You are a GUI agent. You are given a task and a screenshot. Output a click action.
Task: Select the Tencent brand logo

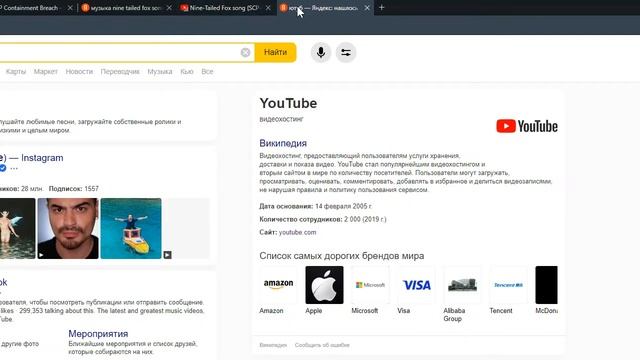pos(508,285)
